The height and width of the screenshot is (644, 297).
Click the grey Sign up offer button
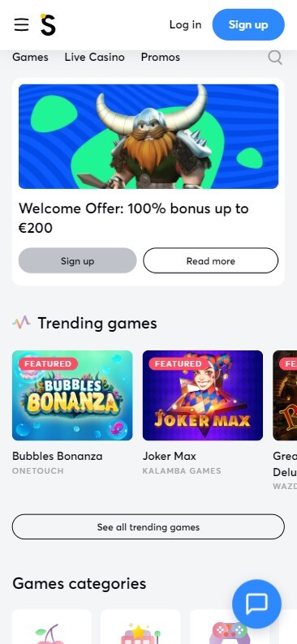[78, 260]
